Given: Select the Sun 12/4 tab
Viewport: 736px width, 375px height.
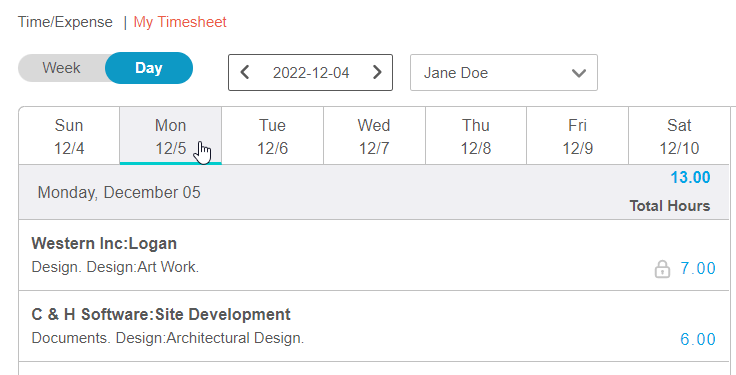Looking at the screenshot, I should [x=69, y=136].
